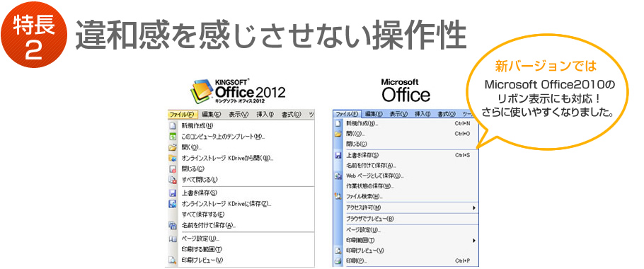Expand the 印刷範囲 submenu arrow in Microsoft menu
Screen dimensions: 644x269
point(474,240)
